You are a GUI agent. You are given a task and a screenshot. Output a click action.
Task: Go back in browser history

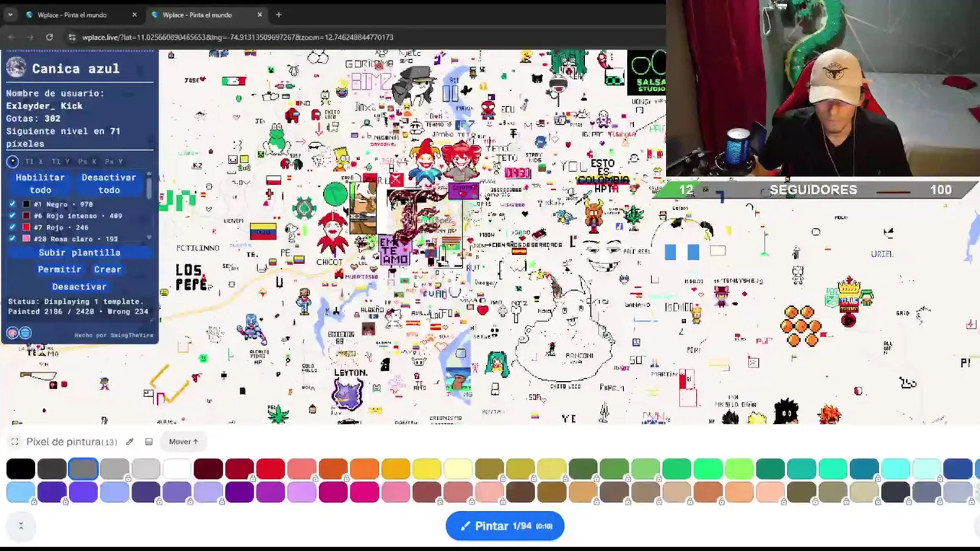[11, 37]
